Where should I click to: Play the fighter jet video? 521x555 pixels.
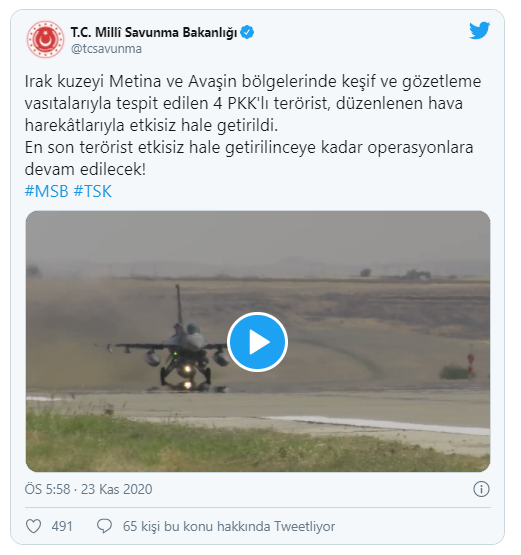coord(257,342)
